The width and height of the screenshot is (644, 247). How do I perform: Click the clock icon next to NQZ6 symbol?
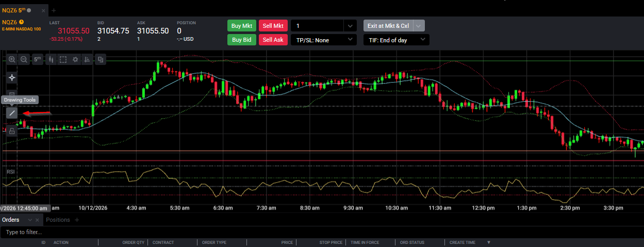point(22,22)
